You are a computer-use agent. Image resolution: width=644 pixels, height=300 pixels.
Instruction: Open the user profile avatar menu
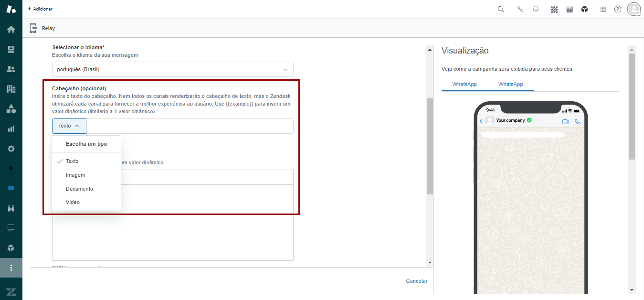[633, 9]
